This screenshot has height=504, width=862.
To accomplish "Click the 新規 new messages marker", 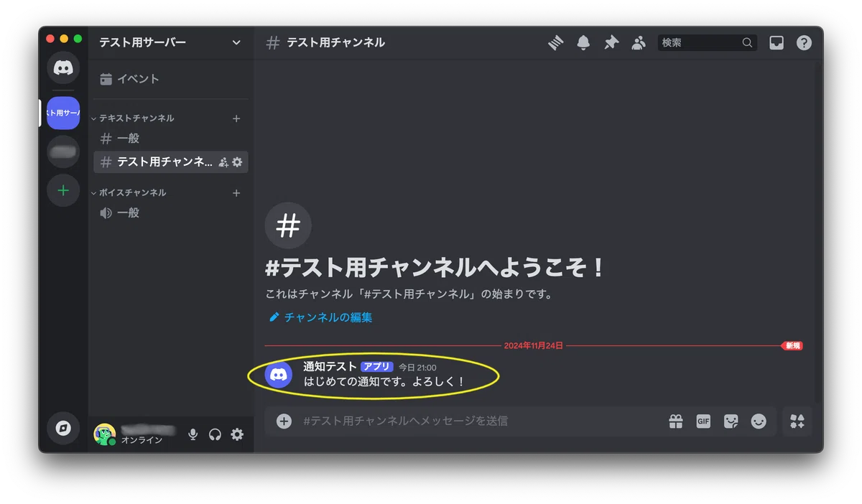I will pyautogui.click(x=792, y=346).
